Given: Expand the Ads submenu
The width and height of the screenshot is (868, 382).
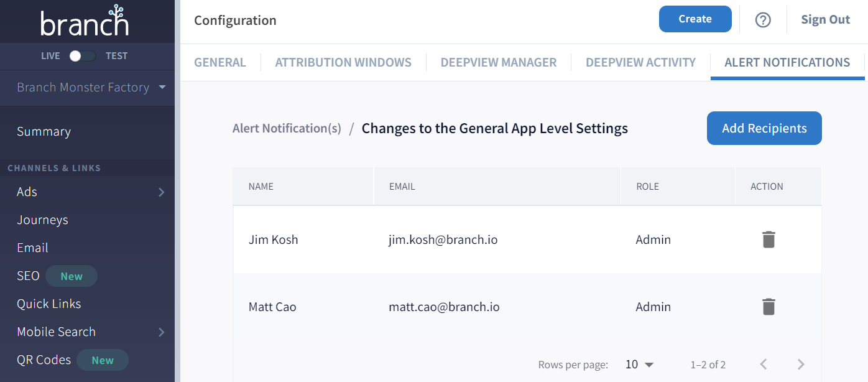Looking at the screenshot, I should (x=161, y=192).
